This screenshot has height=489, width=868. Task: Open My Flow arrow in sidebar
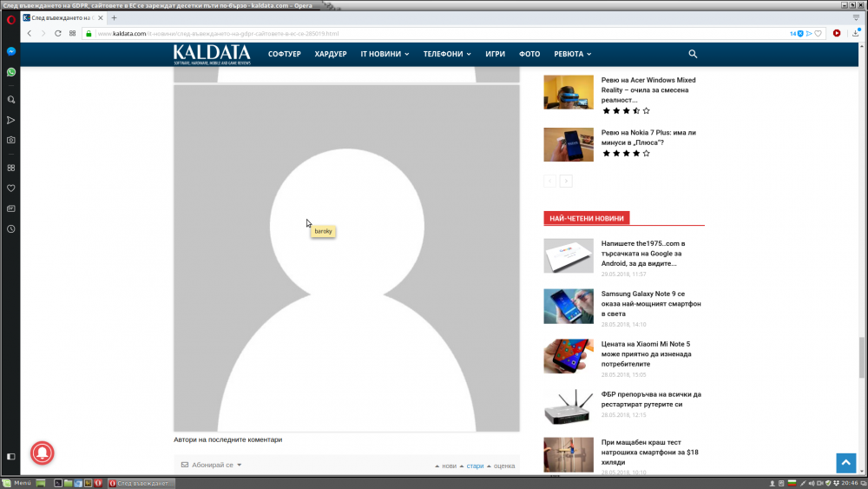pyautogui.click(x=11, y=120)
